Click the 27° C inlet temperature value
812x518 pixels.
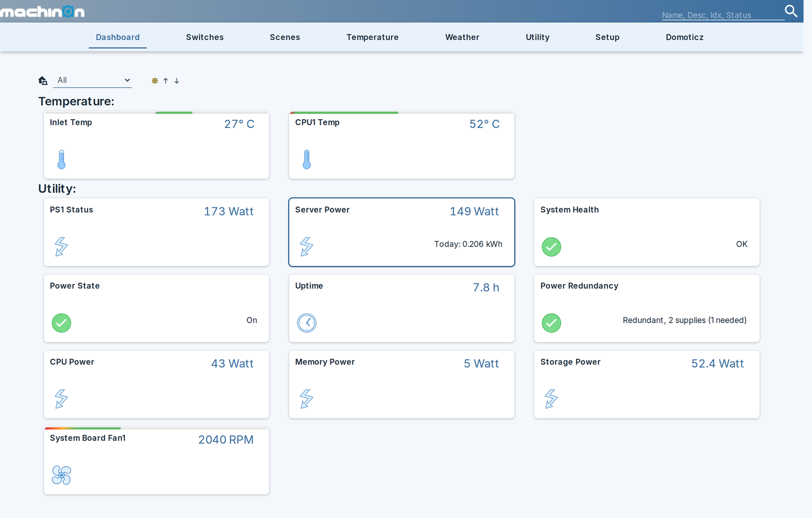coord(240,124)
